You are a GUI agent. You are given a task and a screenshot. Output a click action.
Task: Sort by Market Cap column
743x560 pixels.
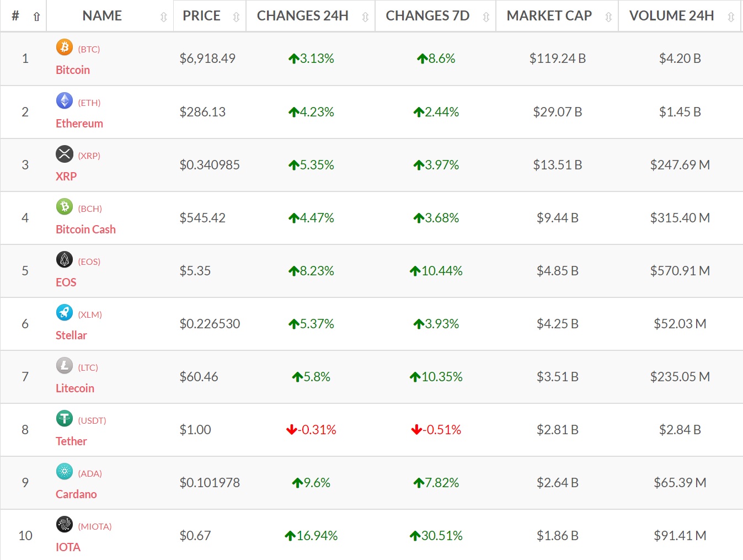pos(557,16)
